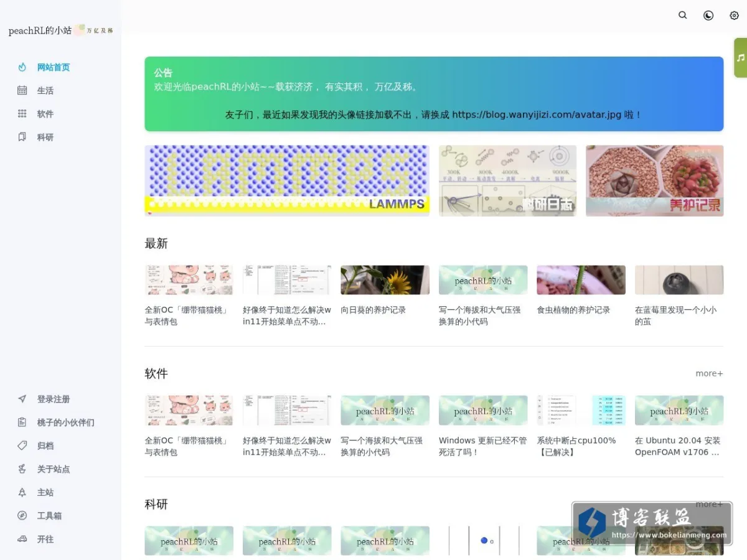Click the plant icon beside 关于站点
Viewport: 747px width, 560px height.
point(22,469)
